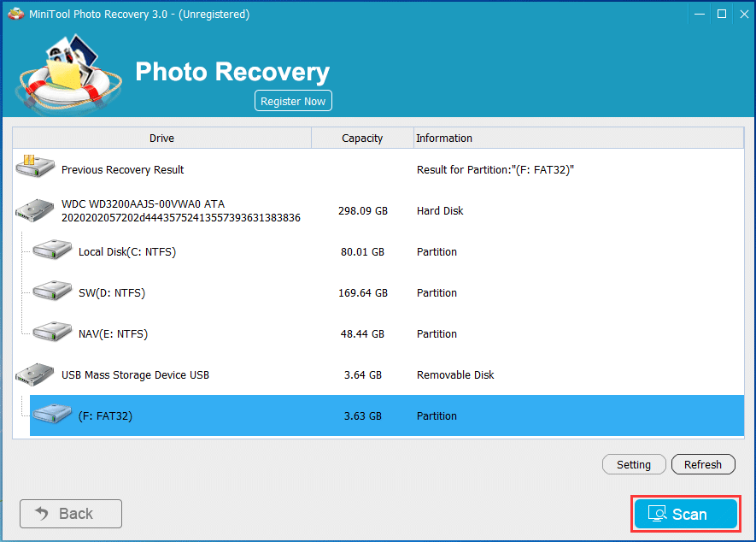Click the USB Mass Storage Device icon
This screenshot has height=542, width=756.
(35, 374)
